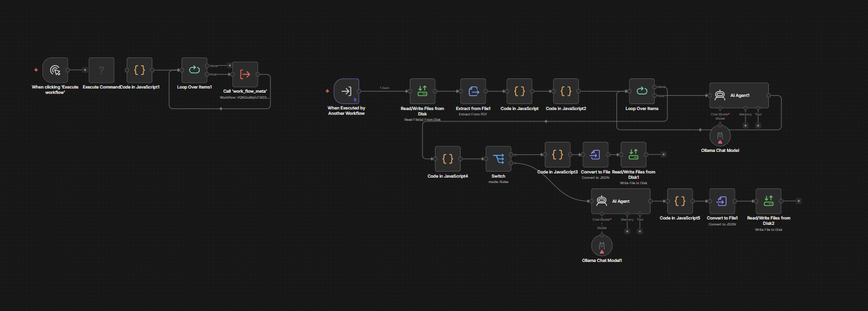
Task: Click the 'Extract From PDF' subtitle
Action: (x=473, y=114)
